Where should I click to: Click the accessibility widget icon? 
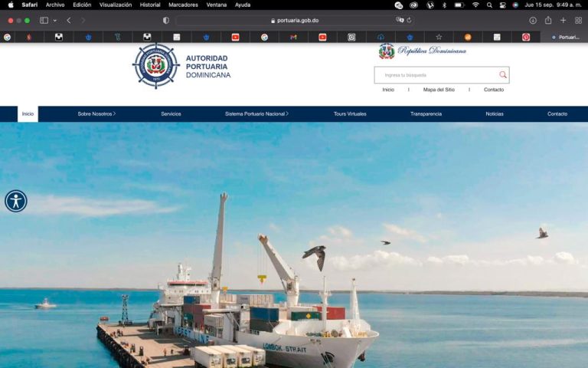coord(15,201)
